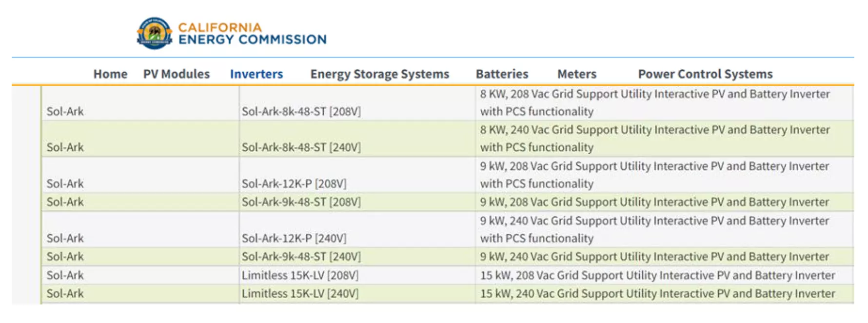Image resolution: width=868 pixels, height=323 pixels.
Task: Select the Sol-Ark-8k-48-ST [208V] model cell
Action: coord(301,111)
